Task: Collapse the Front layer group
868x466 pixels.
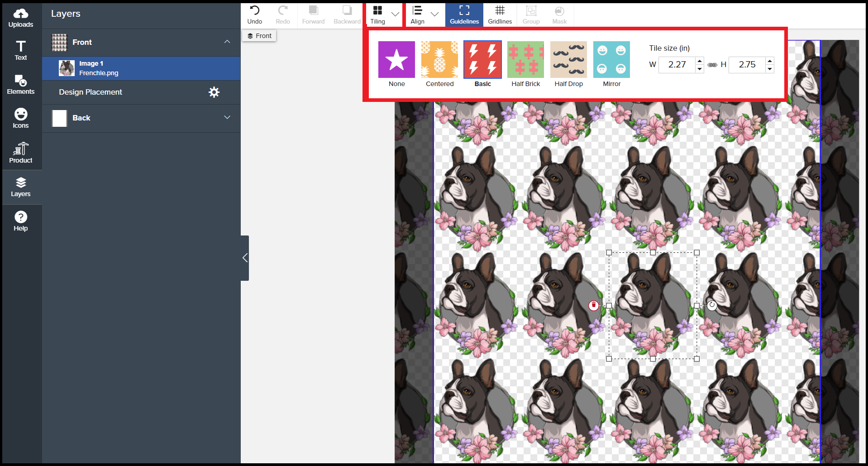Action: coord(227,42)
